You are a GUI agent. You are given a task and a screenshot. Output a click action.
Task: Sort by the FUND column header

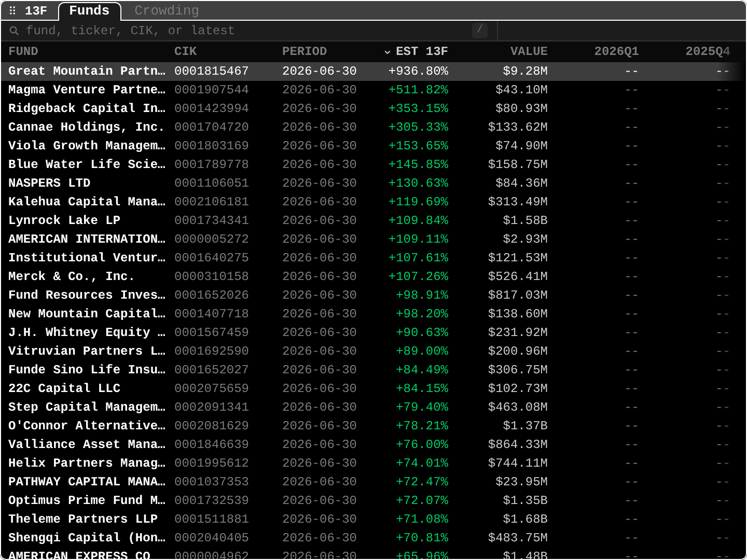pyautogui.click(x=23, y=51)
